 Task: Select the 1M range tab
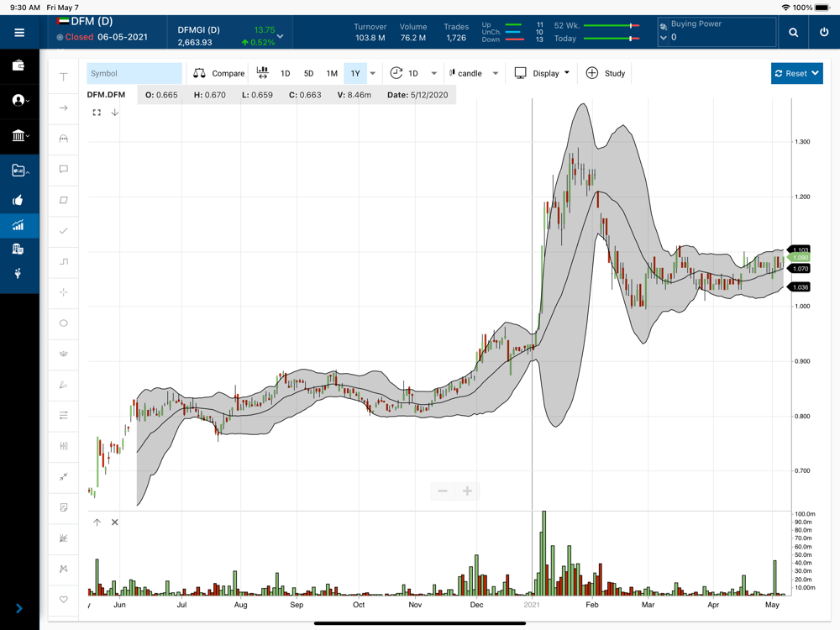pyautogui.click(x=332, y=73)
